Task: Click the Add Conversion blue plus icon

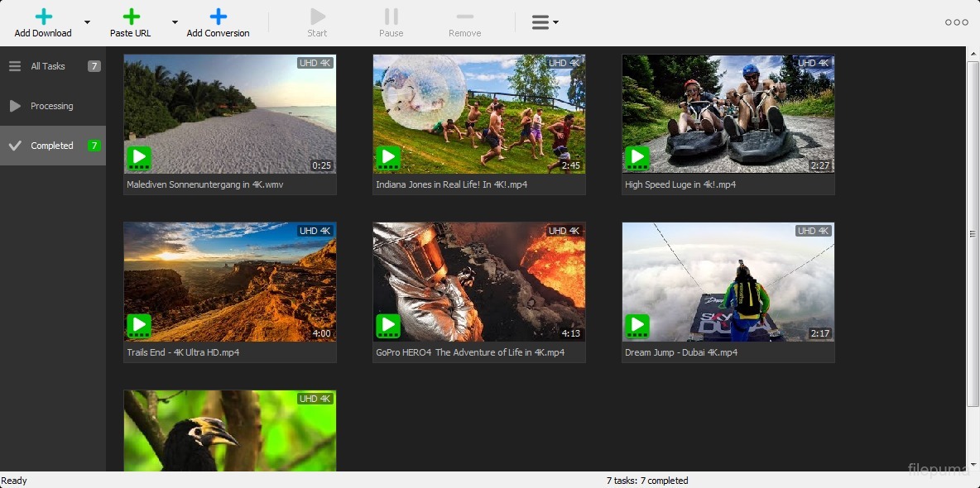Action: 218,17
